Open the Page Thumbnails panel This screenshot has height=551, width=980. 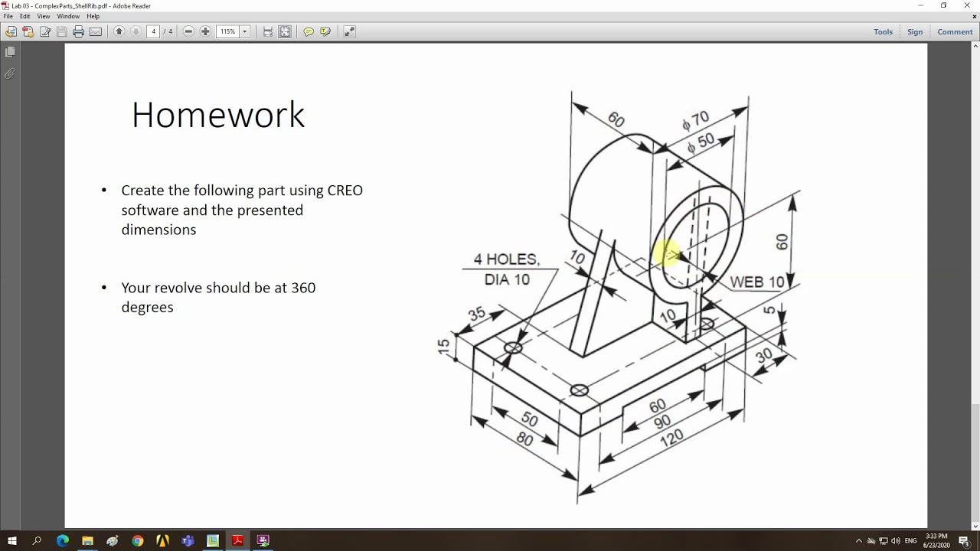pos(10,52)
